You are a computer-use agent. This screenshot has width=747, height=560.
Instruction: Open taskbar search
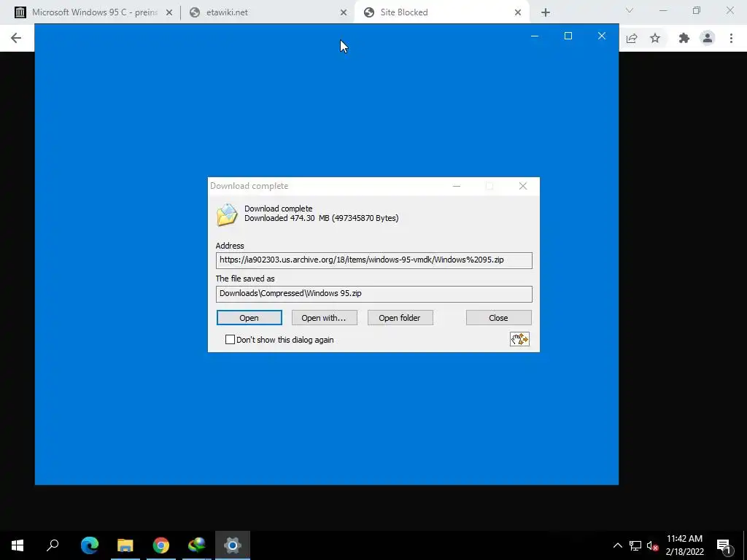[53, 545]
